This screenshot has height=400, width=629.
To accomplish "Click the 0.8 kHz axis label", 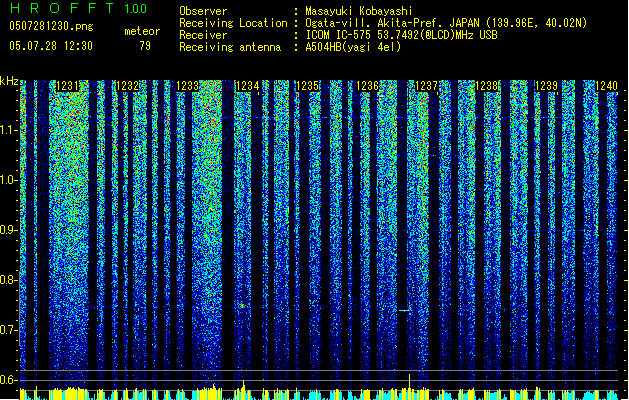I will [8, 280].
